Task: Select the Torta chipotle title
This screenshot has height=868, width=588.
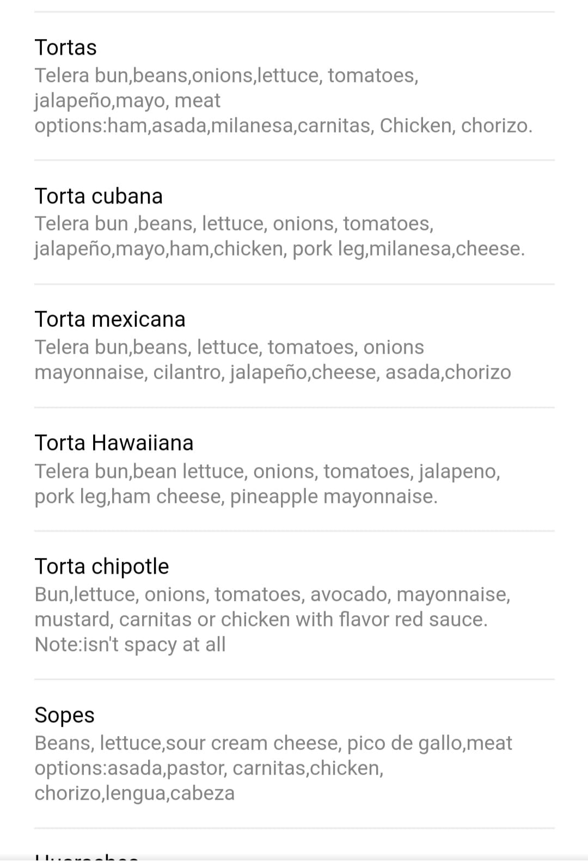Action: (x=102, y=566)
